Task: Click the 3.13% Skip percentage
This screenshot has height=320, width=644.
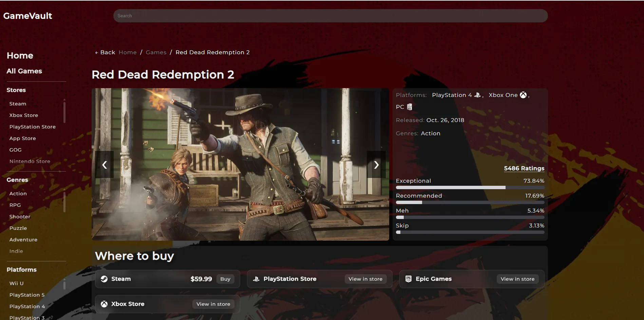Action: point(537,226)
